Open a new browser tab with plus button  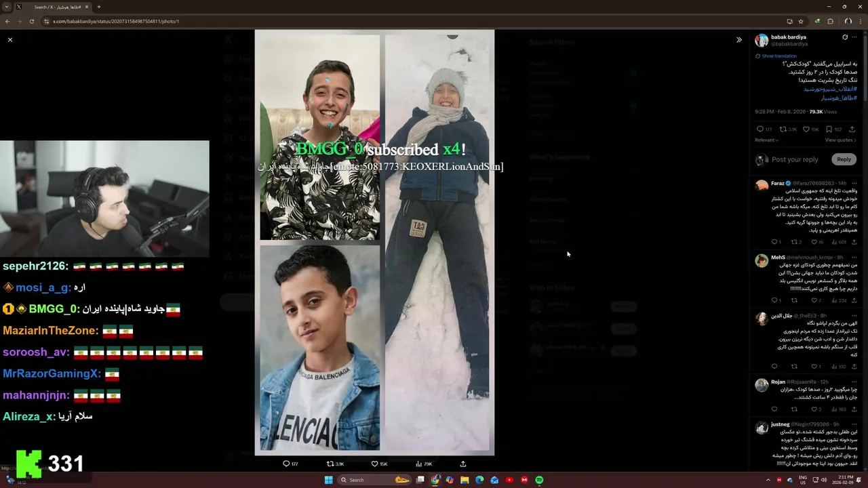tap(99, 7)
